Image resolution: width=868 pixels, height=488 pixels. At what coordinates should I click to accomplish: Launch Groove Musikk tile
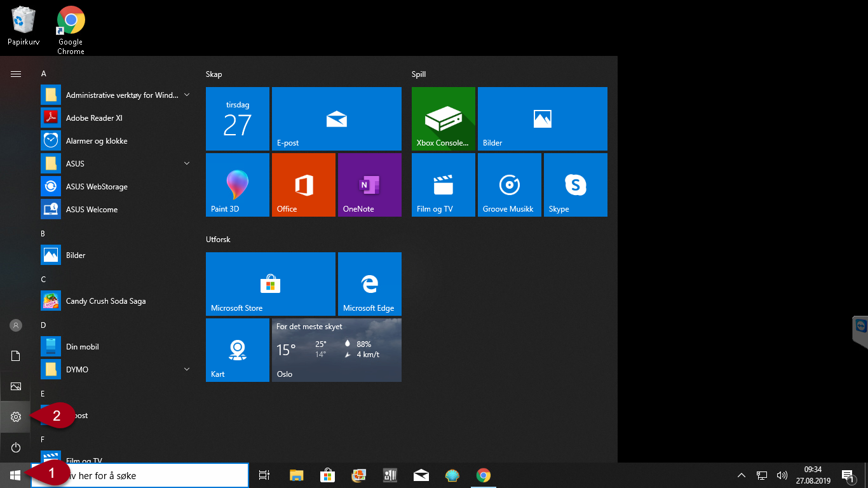510,185
